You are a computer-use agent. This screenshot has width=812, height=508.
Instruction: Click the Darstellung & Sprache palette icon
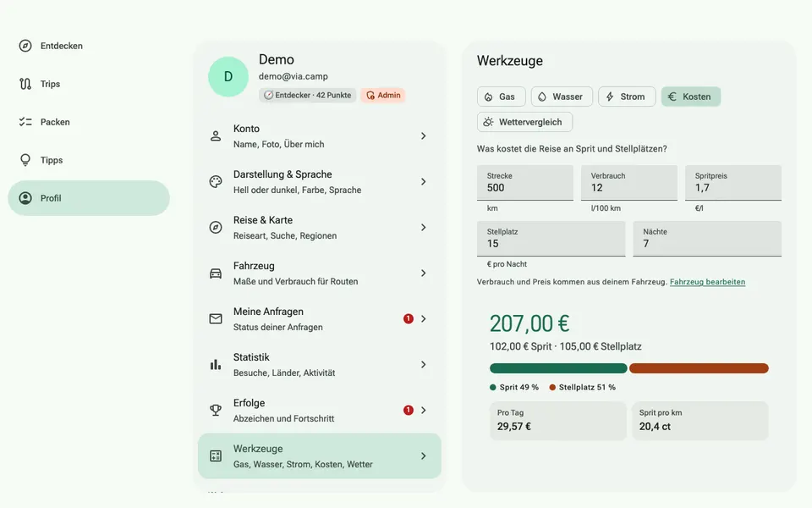(x=216, y=181)
